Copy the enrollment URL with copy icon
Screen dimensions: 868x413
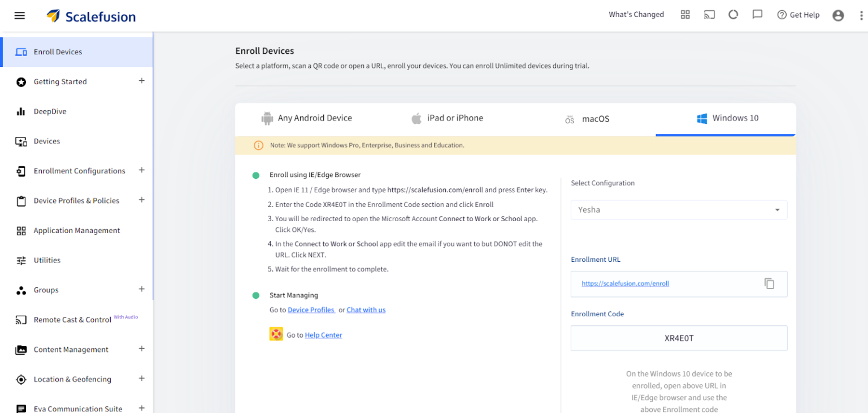(769, 283)
